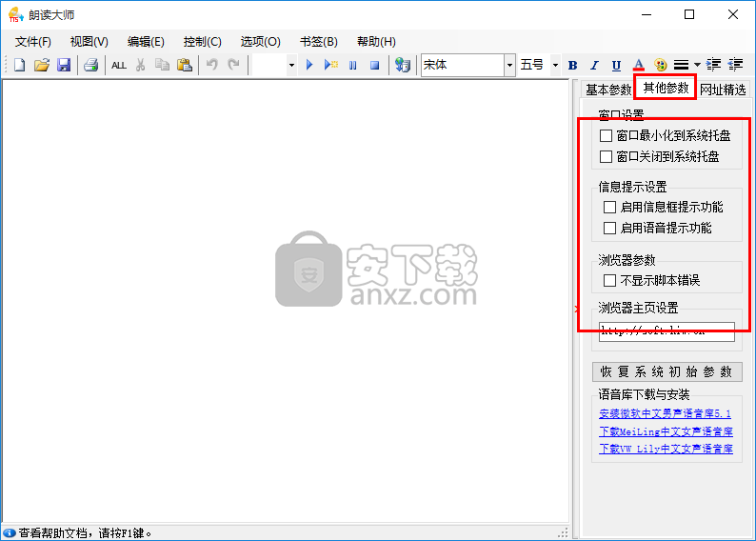Expand the line spacing dropdown arrow
Image resolution: width=756 pixels, height=541 pixels.
click(x=697, y=65)
